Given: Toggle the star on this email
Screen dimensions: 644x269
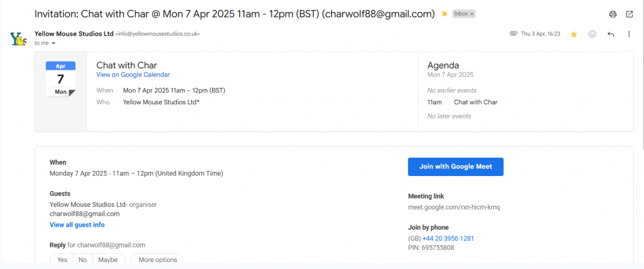Looking at the screenshot, I should pos(574,35).
